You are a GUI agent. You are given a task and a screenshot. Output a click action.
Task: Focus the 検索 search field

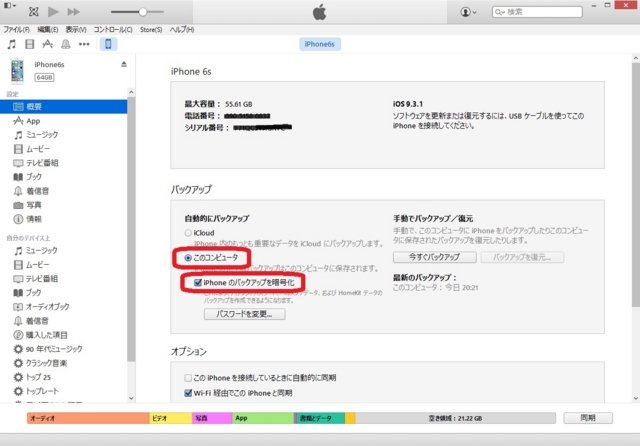537,12
